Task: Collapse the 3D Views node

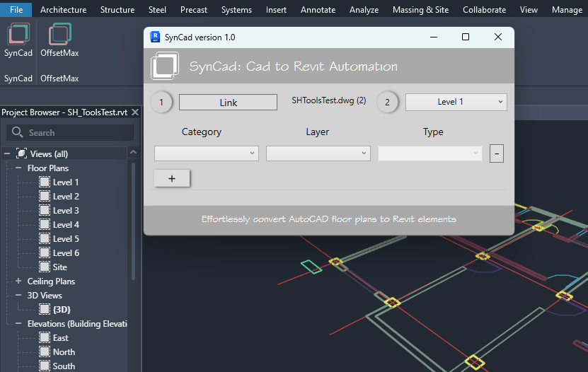Action: [x=18, y=295]
